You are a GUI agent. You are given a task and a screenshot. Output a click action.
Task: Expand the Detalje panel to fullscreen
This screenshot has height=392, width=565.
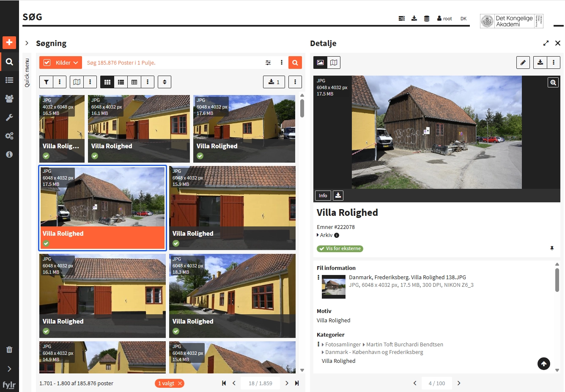[546, 43]
